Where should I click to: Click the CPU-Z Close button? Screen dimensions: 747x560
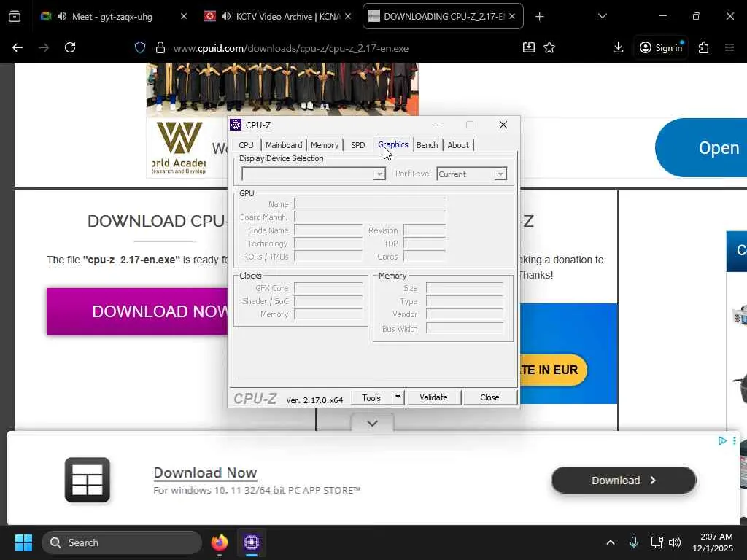[489, 397]
